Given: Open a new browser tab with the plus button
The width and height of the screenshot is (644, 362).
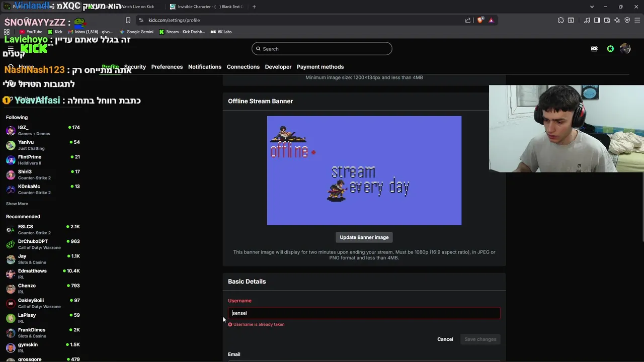Looking at the screenshot, I should pyautogui.click(x=254, y=7).
